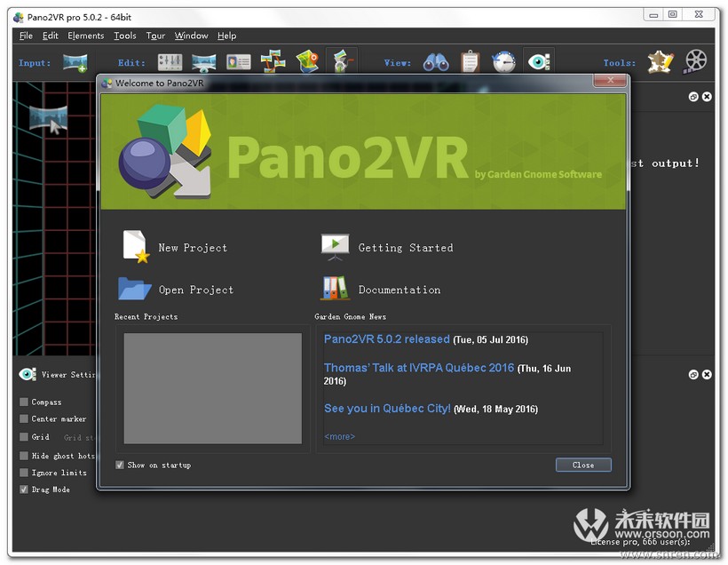Toggle Hide ghost hotspots checkbox
This screenshot has width=728, height=565.
pos(24,456)
